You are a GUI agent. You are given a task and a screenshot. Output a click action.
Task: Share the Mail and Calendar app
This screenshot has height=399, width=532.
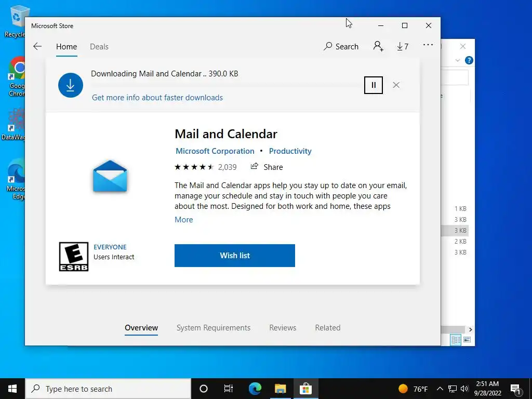point(267,167)
